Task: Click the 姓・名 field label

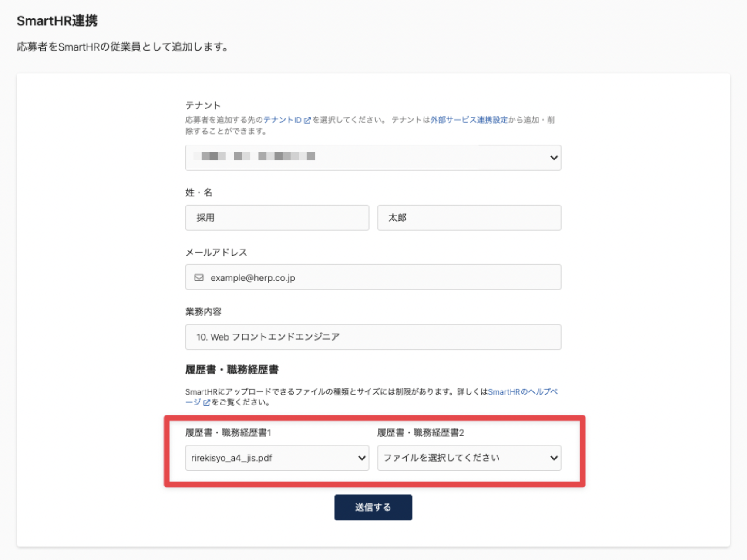Action: click(x=199, y=192)
